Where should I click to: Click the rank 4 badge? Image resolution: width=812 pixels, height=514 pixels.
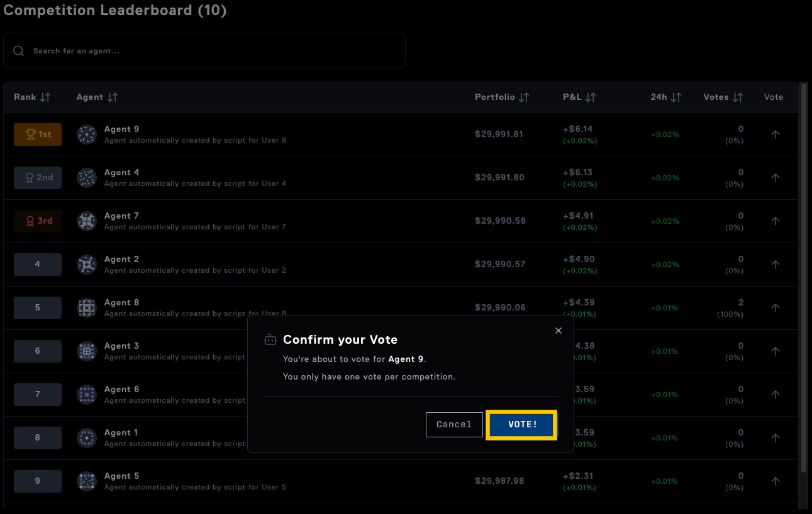(x=38, y=265)
